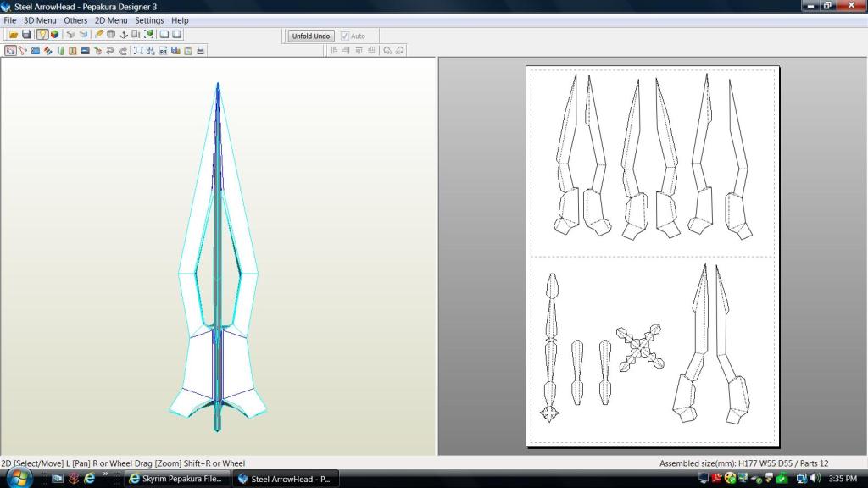Image resolution: width=868 pixels, height=488 pixels.
Task: Select the red and blue edge color tool
Action: [48, 51]
